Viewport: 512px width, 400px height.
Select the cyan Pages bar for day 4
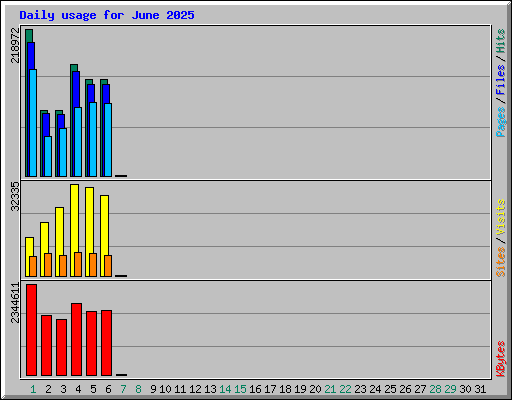[78, 142]
